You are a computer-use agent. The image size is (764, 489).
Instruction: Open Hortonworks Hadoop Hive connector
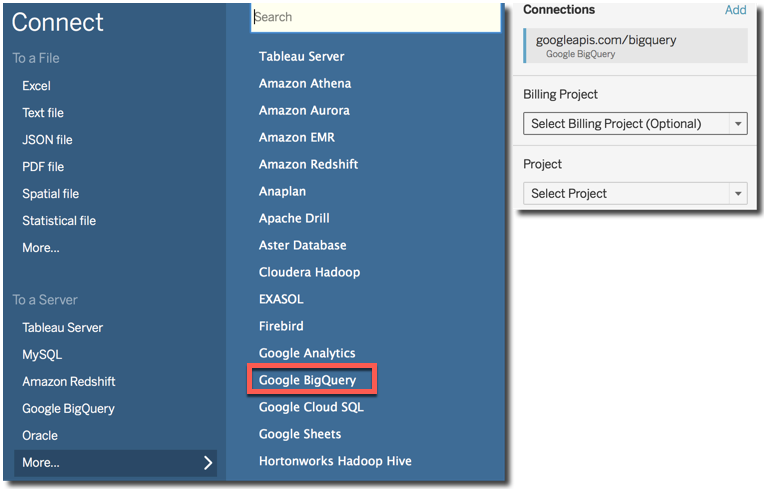click(x=335, y=461)
